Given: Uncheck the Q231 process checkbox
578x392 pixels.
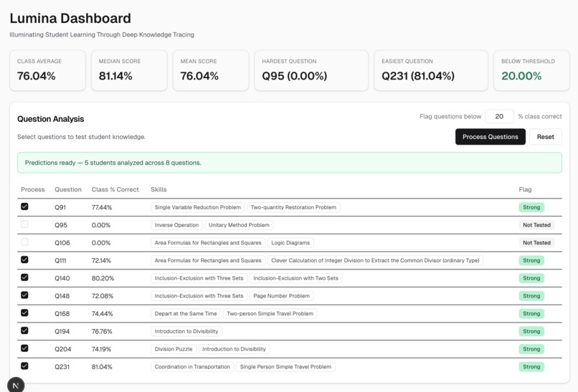Looking at the screenshot, I should 24,365.
